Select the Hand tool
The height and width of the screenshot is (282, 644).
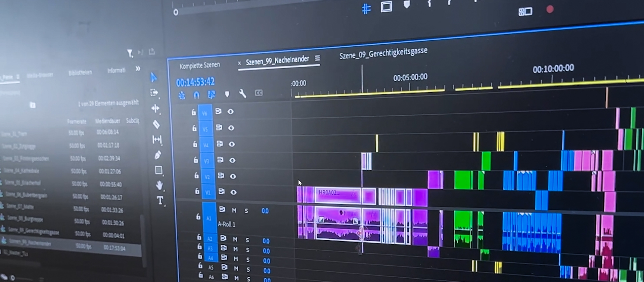pos(159,185)
